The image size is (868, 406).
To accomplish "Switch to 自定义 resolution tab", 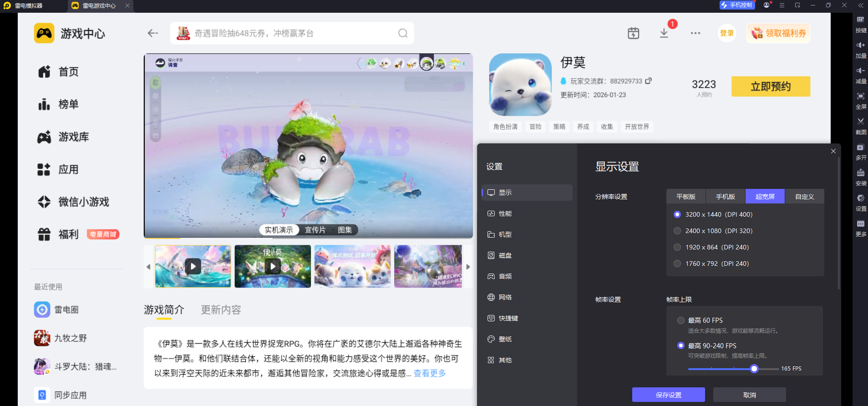I will [x=805, y=197].
